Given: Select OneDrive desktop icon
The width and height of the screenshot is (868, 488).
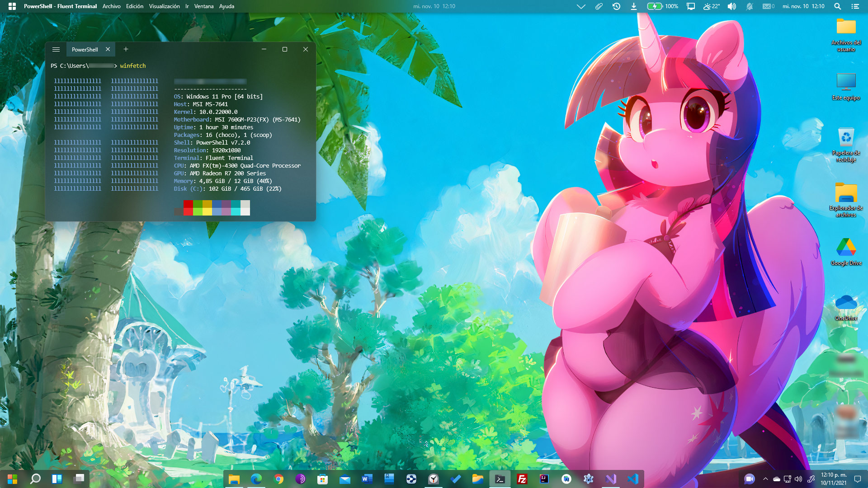Looking at the screenshot, I should pos(846,307).
